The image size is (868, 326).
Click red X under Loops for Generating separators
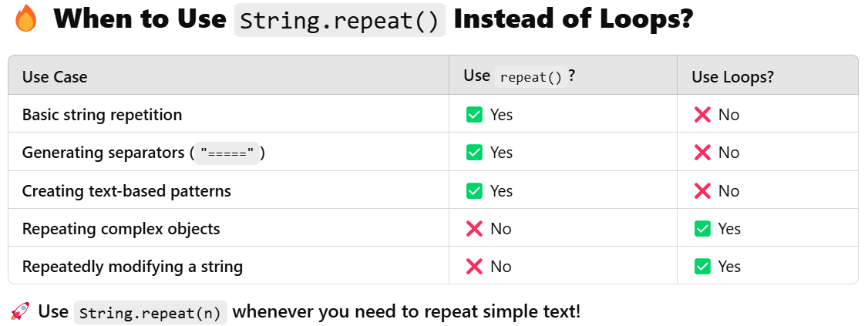tap(702, 152)
